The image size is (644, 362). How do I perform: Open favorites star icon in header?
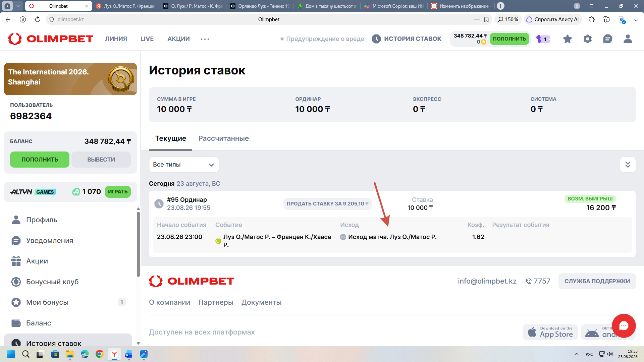pos(567,39)
